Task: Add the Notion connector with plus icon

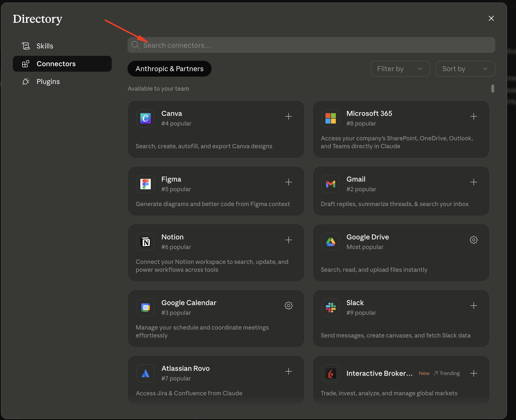Action: point(288,240)
